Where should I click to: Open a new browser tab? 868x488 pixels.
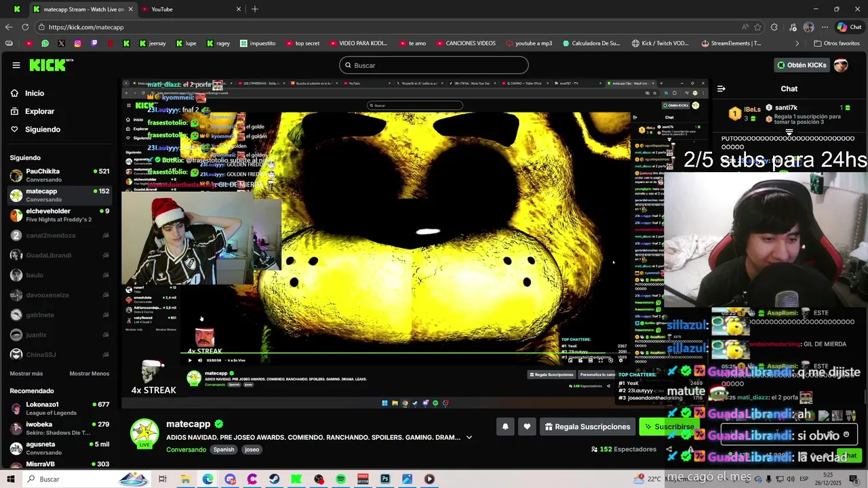(255, 9)
